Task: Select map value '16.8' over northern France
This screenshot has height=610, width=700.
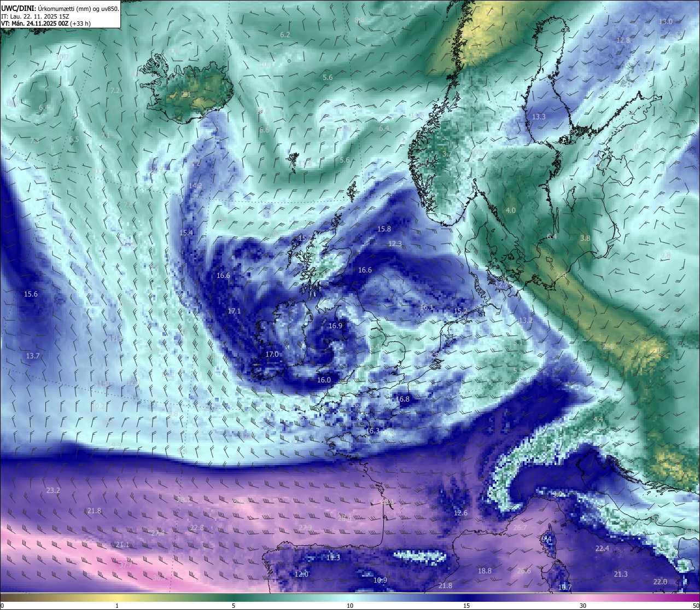Action: click(402, 399)
